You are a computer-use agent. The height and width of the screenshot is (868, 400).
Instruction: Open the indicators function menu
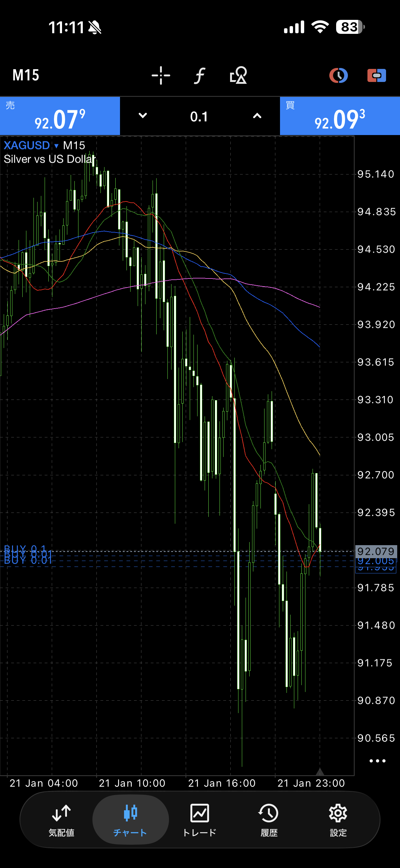pyautogui.click(x=199, y=75)
